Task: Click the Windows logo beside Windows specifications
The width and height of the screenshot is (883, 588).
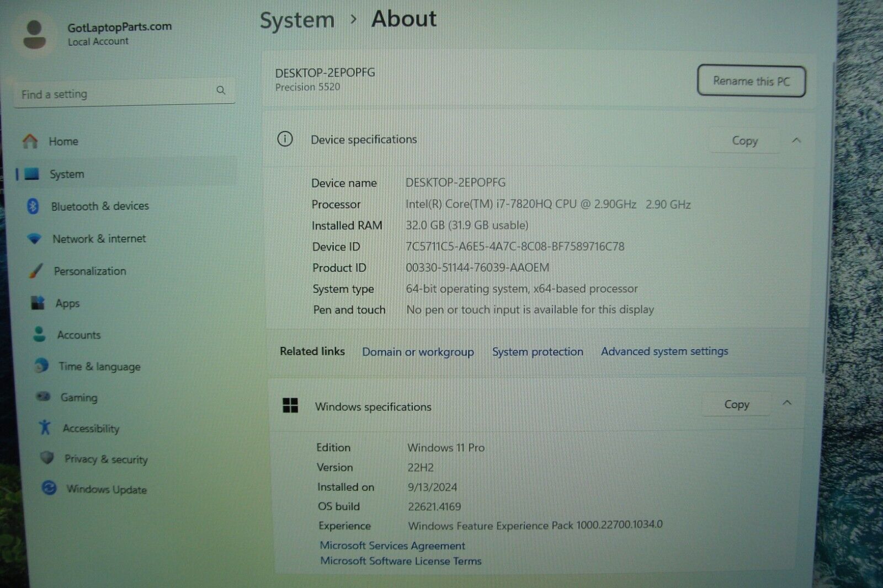Action: (290, 405)
